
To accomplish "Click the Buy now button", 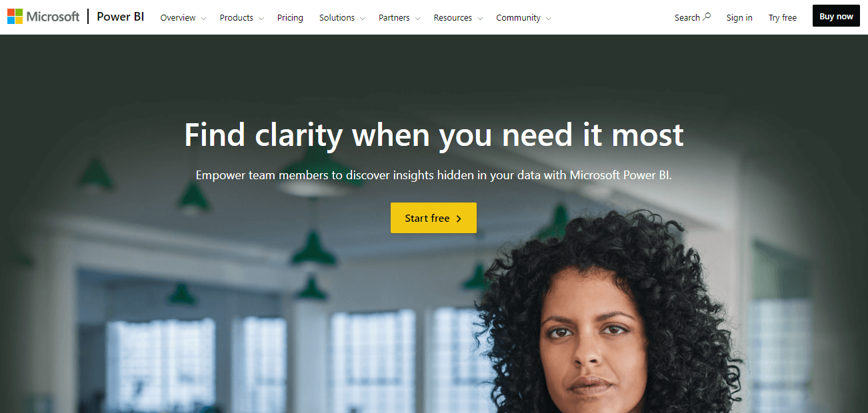I will [x=836, y=16].
